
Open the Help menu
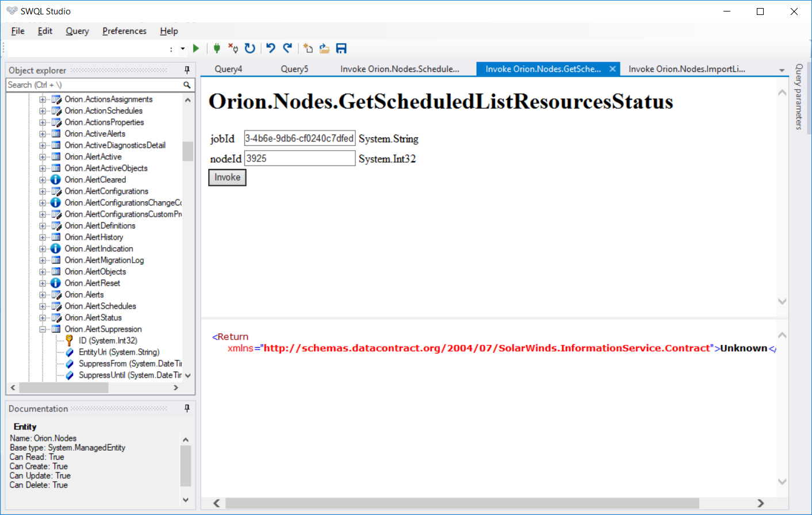point(169,31)
